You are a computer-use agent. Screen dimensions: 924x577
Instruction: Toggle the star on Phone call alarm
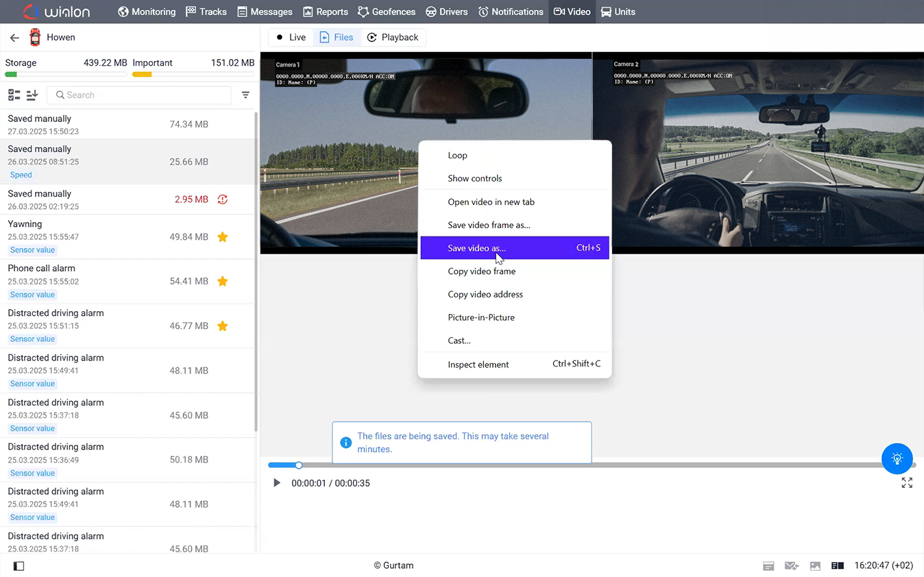[x=222, y=281]
